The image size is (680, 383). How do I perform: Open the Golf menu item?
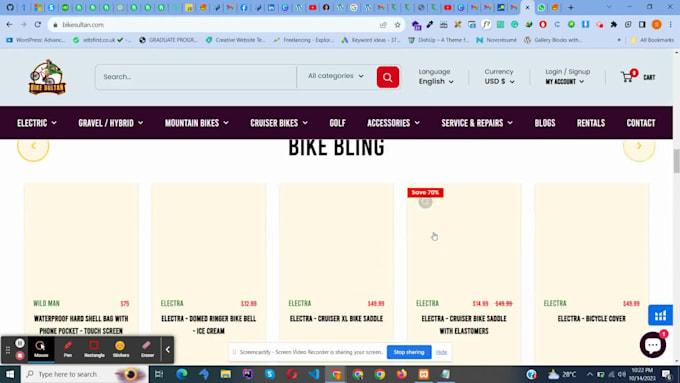click(x=337, y=123)
